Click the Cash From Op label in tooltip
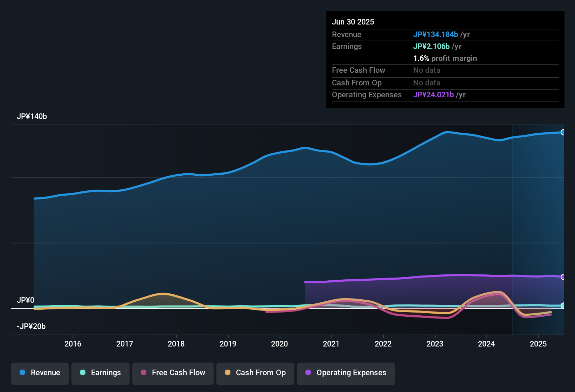 [357, 83]
